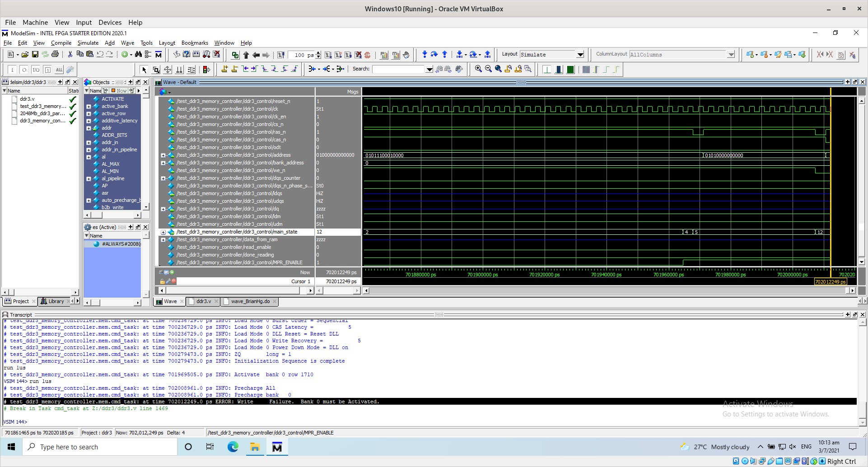
Task: Click the Break/Stop simulation icon
Action: click(358, 55)
